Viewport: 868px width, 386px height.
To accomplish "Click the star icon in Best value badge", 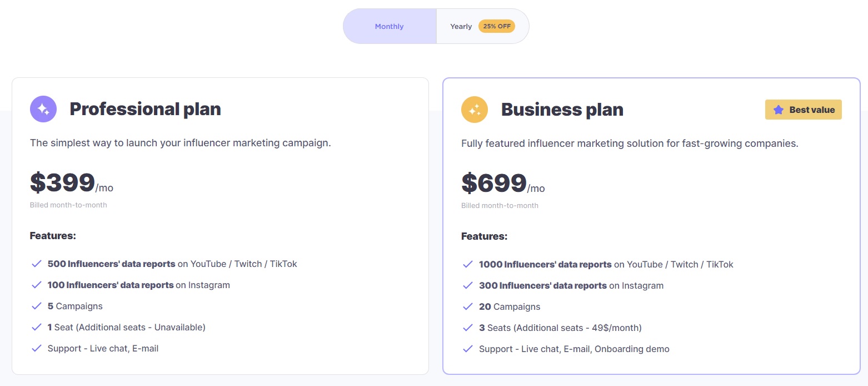I will pos(778,110).
